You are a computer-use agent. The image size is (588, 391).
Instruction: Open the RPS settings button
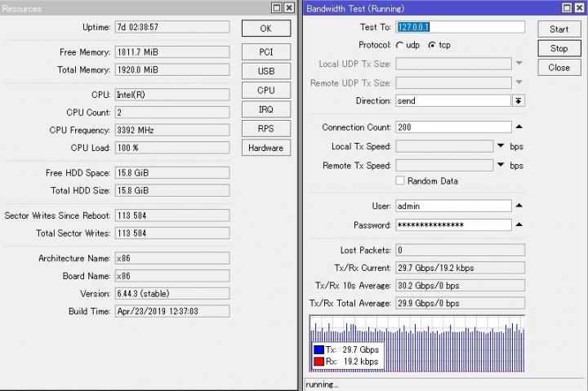[266, 129]
